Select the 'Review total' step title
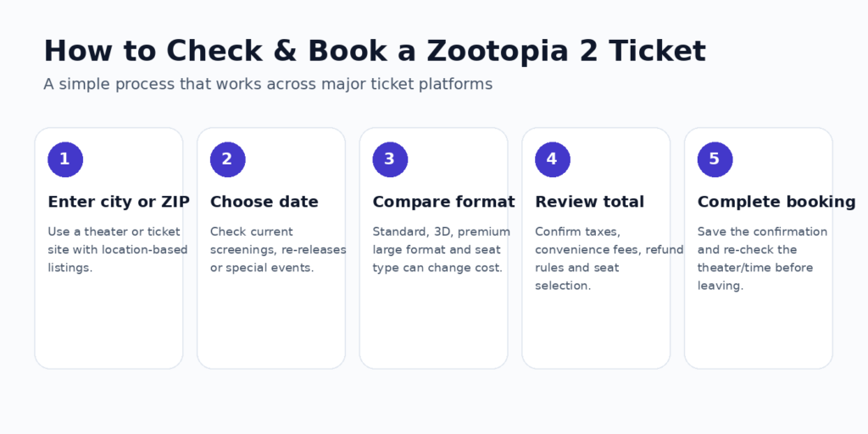This screenshot has height=434, width=868. pos(589,202)
